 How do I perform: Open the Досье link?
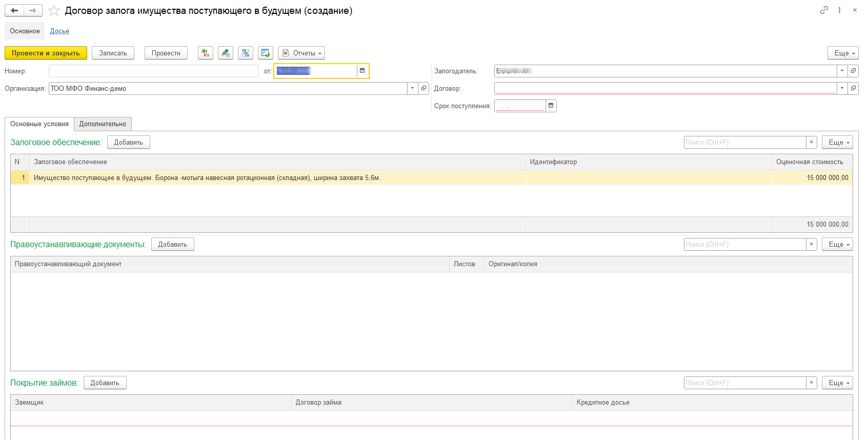[59, 31]
